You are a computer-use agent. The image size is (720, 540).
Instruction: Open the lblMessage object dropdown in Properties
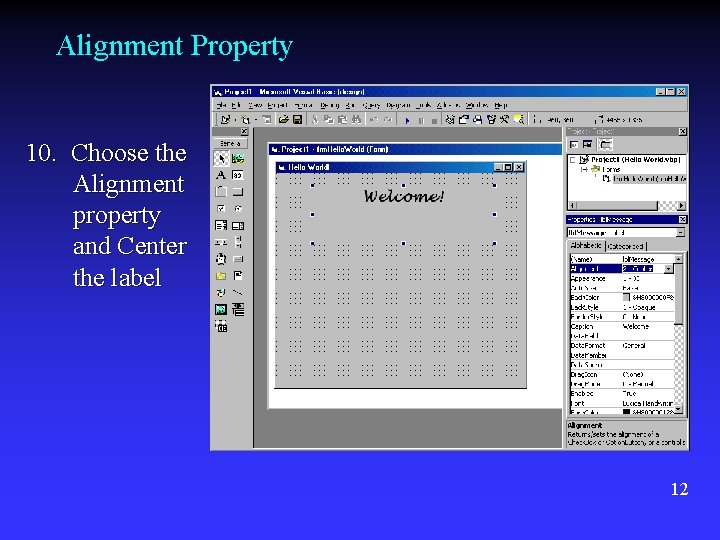click(x=680, y=232)
